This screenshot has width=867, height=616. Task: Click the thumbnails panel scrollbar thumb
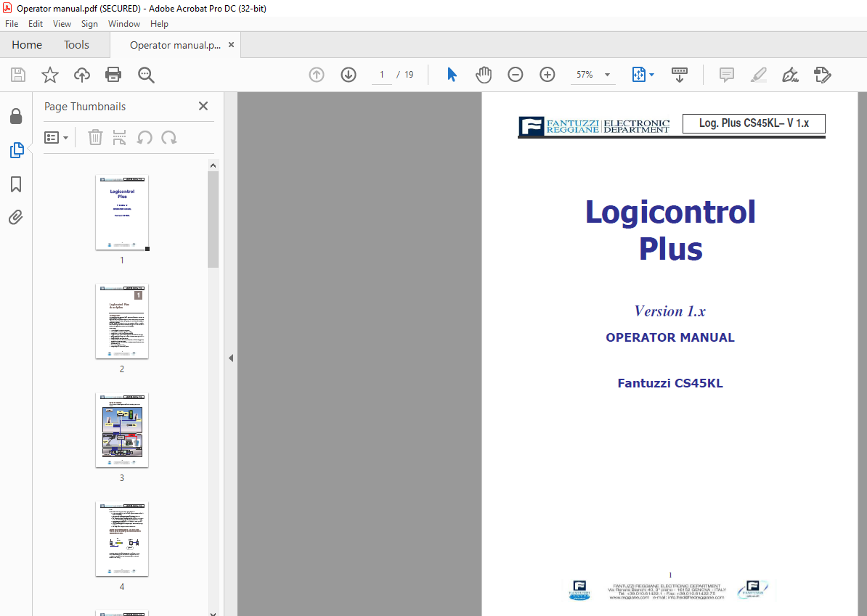(x=213, y=219)
